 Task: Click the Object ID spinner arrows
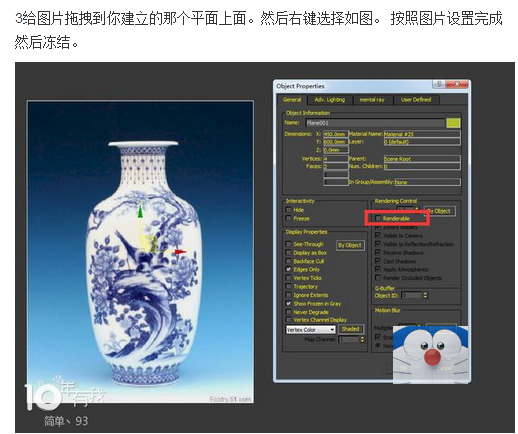425,295
